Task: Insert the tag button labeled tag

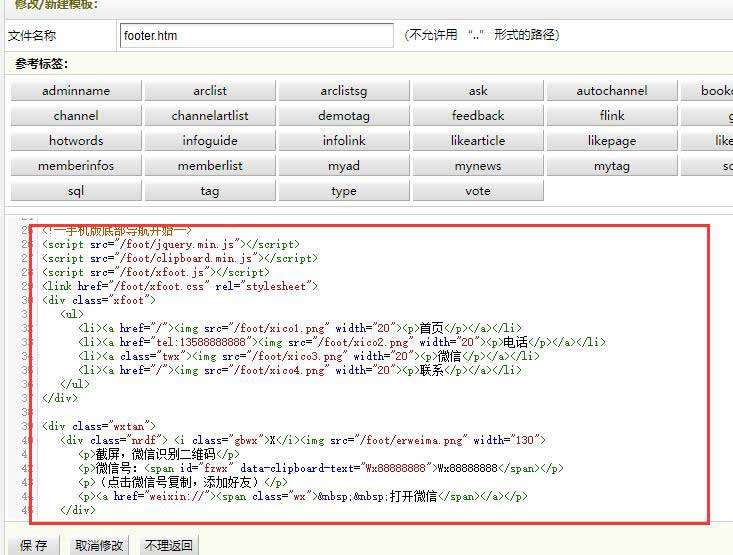Action: [210, 191]
